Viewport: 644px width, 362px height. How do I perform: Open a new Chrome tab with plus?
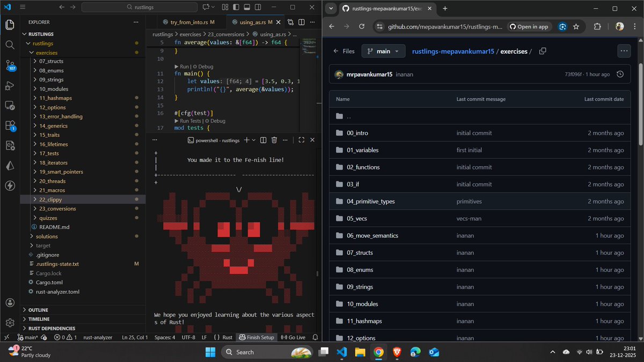tap(445, 8)
